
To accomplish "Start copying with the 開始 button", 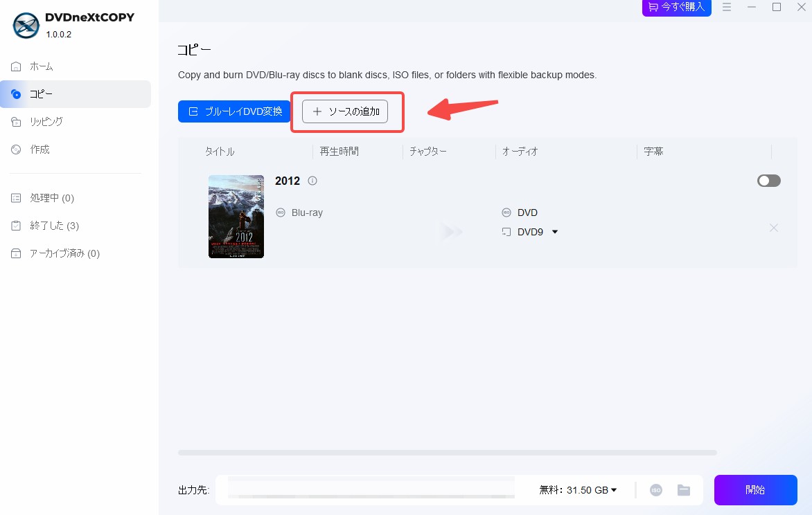I will 756,490.
